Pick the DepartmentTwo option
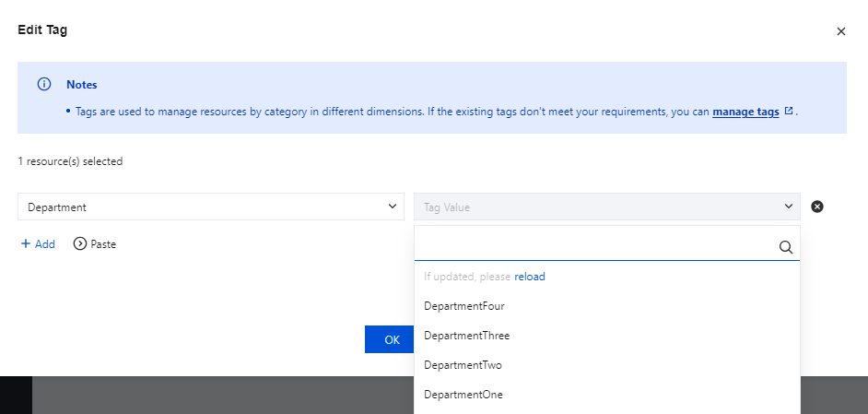This screenshot has height=414, width=868. [463, 365]
